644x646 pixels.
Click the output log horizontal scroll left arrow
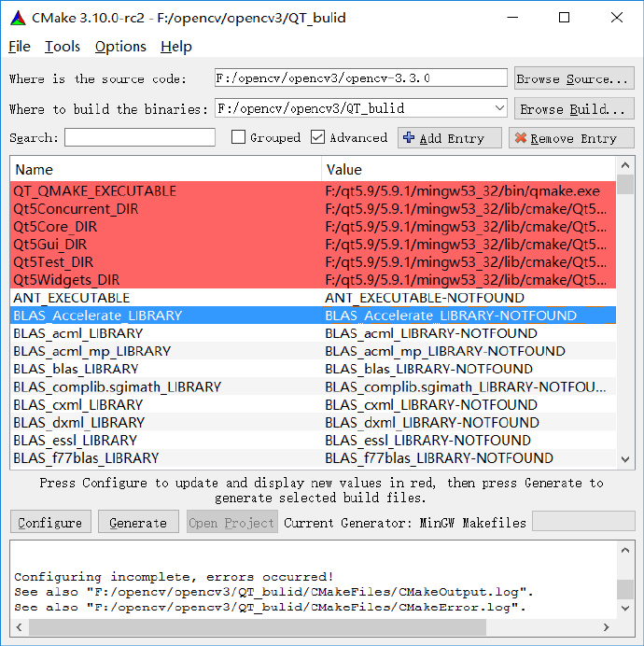tap(19, 626)
